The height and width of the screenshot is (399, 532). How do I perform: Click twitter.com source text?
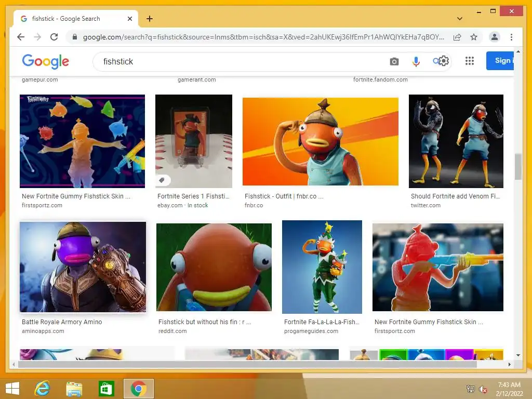(x=425, y=205)
